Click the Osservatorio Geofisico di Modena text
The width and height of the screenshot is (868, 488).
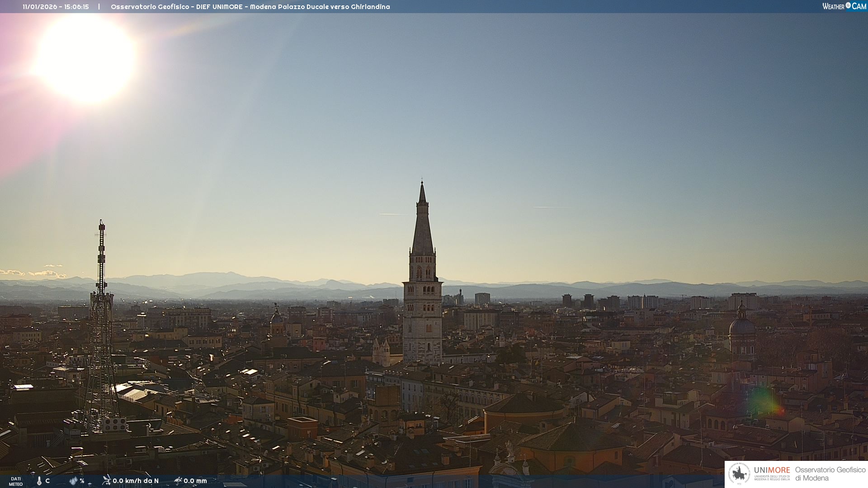click(x=830, y=474)
